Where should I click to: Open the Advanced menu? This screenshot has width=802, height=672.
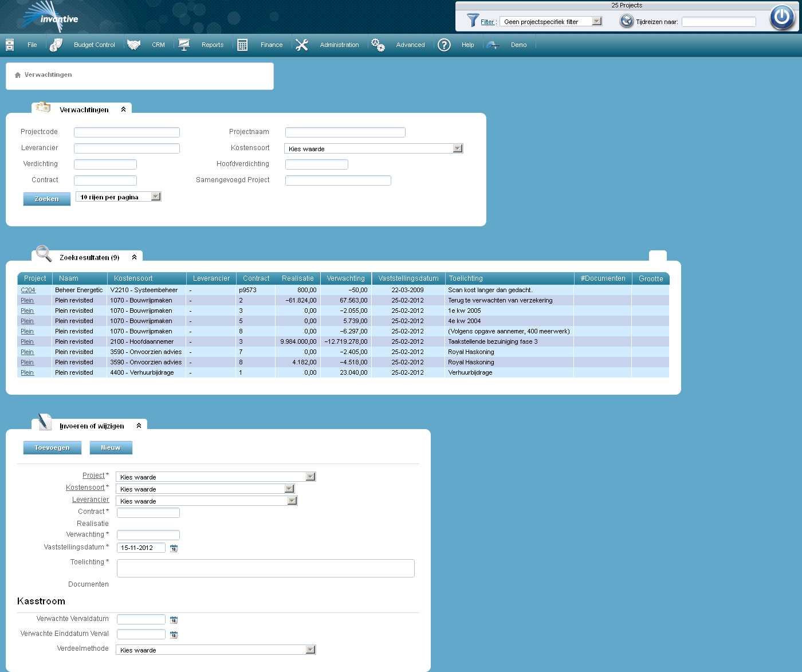(x=411, y=45)
